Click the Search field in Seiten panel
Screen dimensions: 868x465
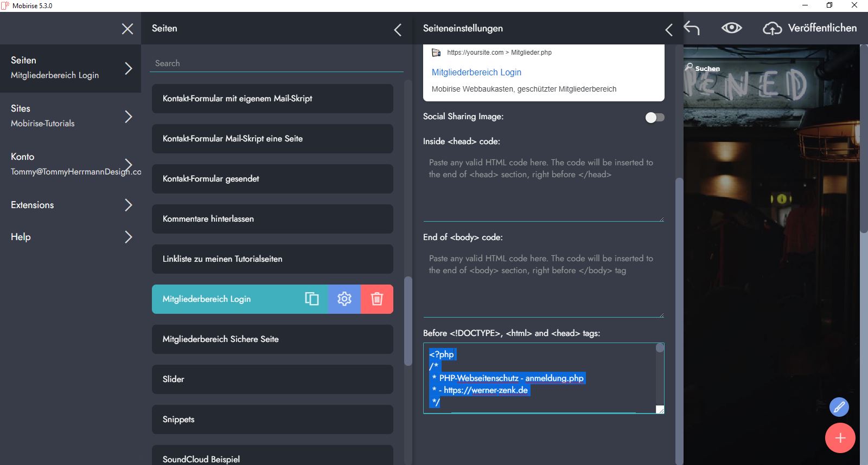tap(276, 63)
